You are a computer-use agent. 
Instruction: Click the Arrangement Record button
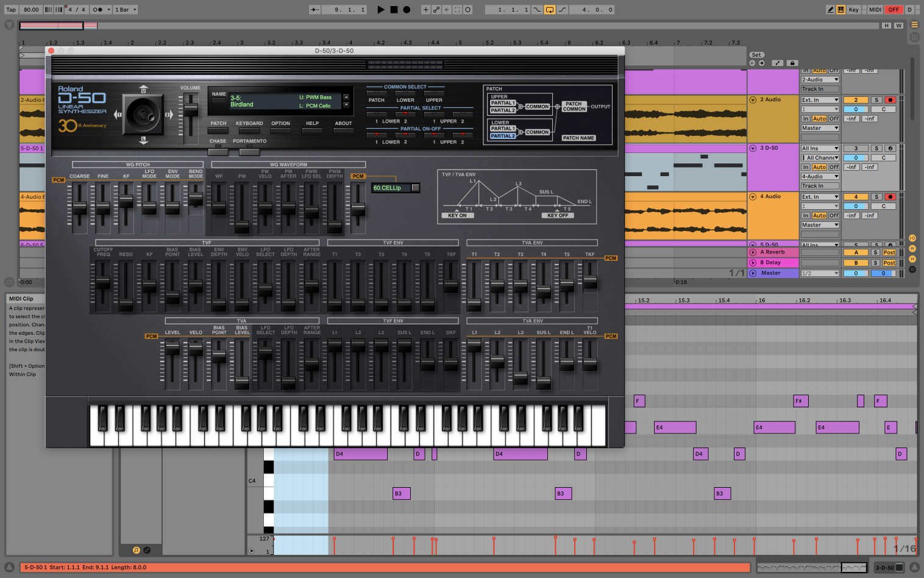click(x=407, y=10)
